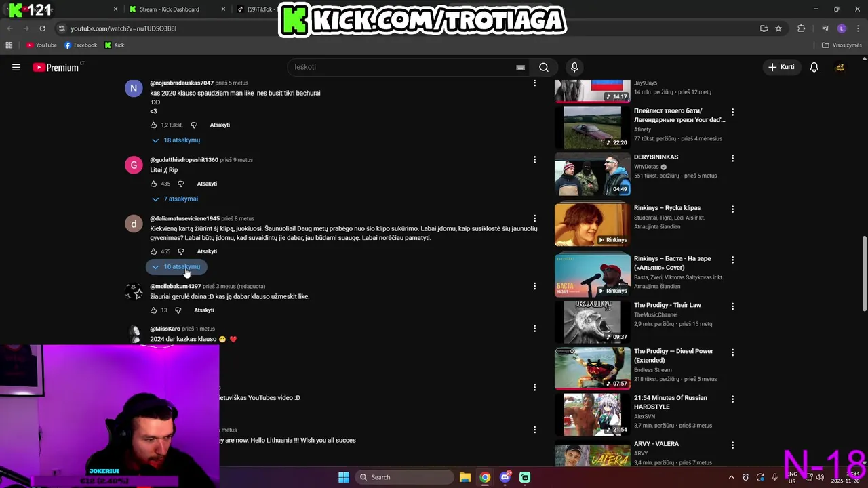Open The Prodigy Diesel Power thumbnail

coord(593,369)
